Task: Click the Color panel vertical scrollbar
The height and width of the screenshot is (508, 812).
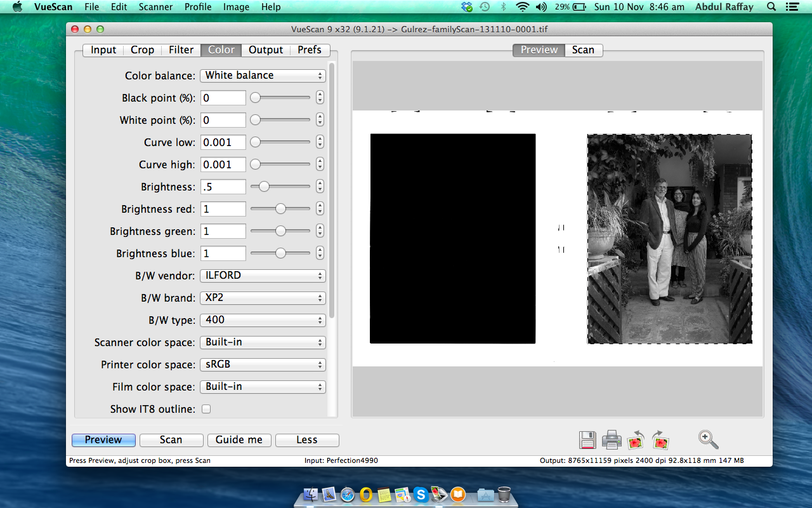Action: [332, 190]
